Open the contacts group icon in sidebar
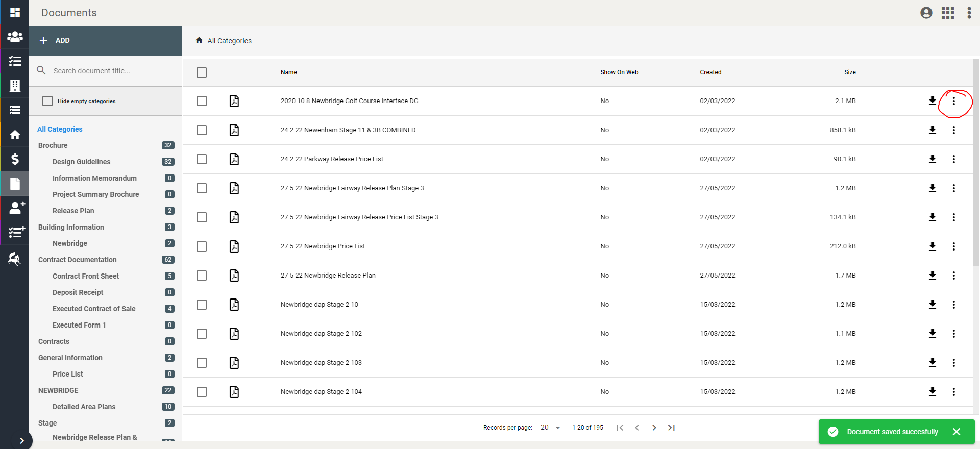The image size is (980, 449). coord(15,37)
